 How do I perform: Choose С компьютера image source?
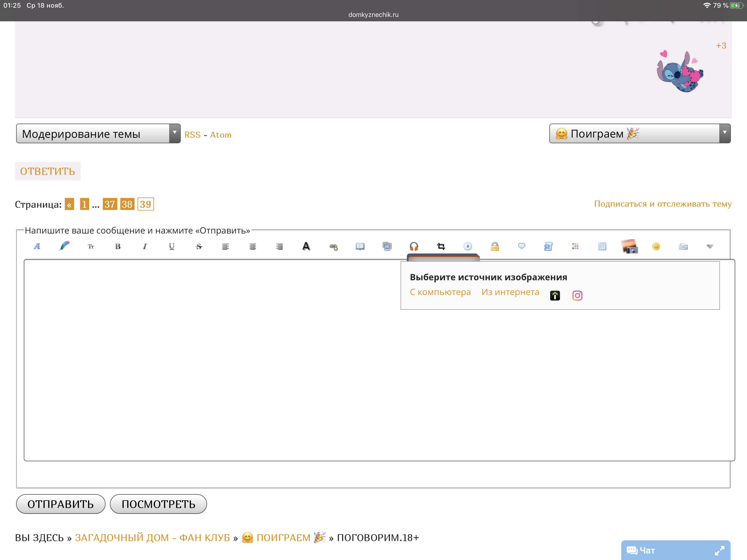pos(440,292)
